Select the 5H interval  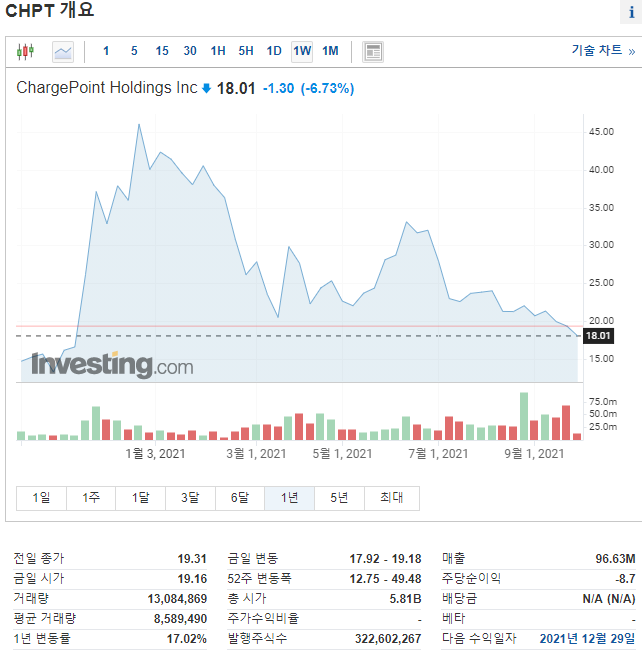click(246, 51)
